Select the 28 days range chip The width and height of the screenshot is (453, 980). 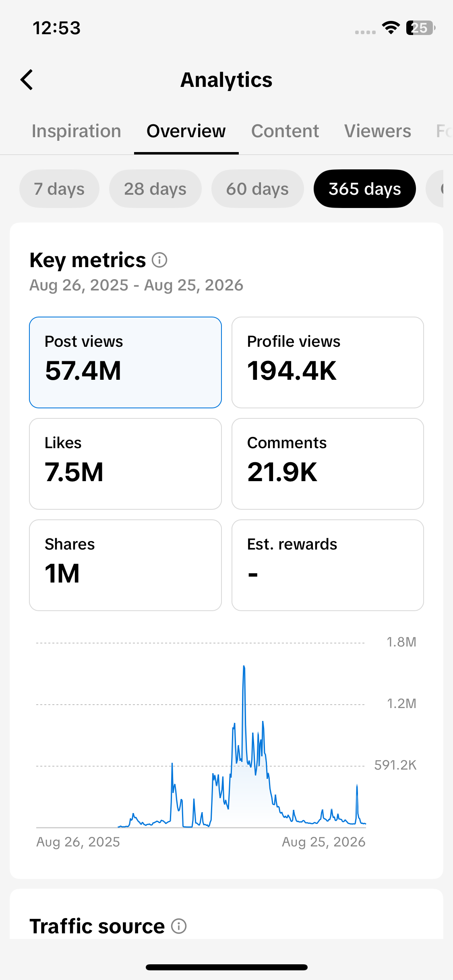[155, 189]
